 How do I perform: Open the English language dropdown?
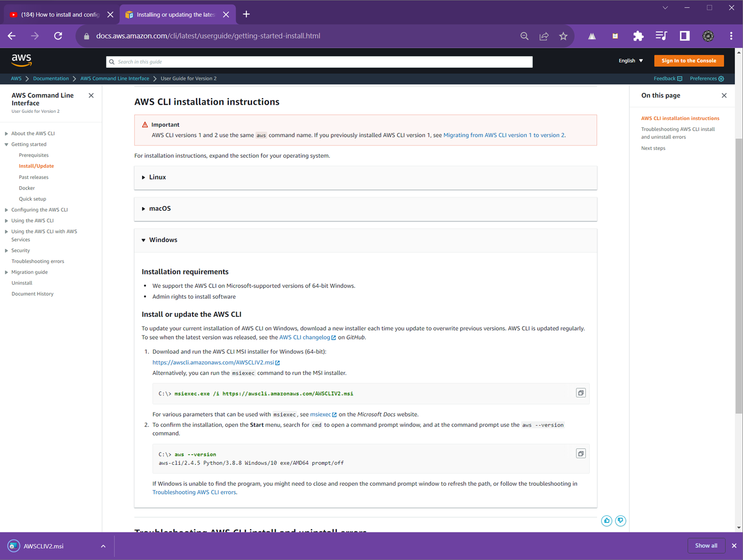pyautogui.click(x=631, y=61)
